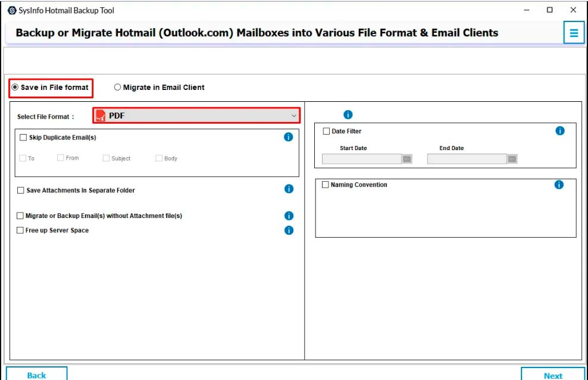Open End Date calendar picker icon

(512, 159)
